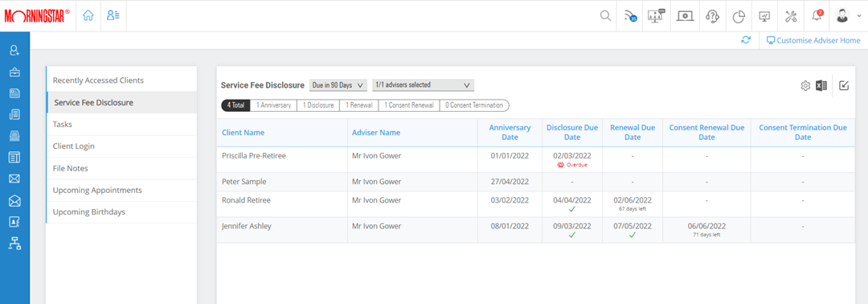Sort by Disclosure Due Date column header
Screen dimensions: 868x304
coord(572,133)
